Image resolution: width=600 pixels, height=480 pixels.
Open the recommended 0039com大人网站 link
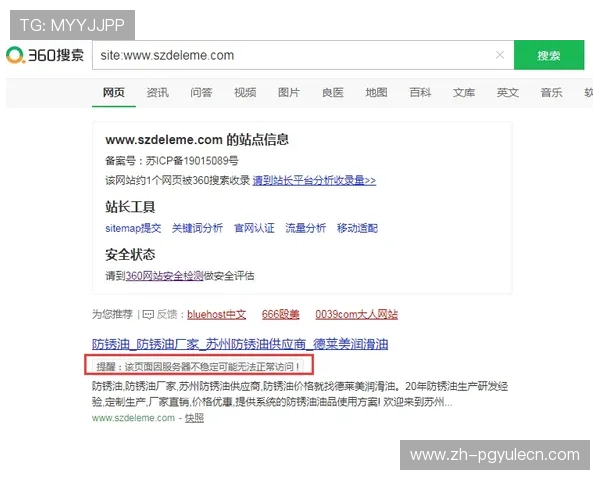[356, 315]
